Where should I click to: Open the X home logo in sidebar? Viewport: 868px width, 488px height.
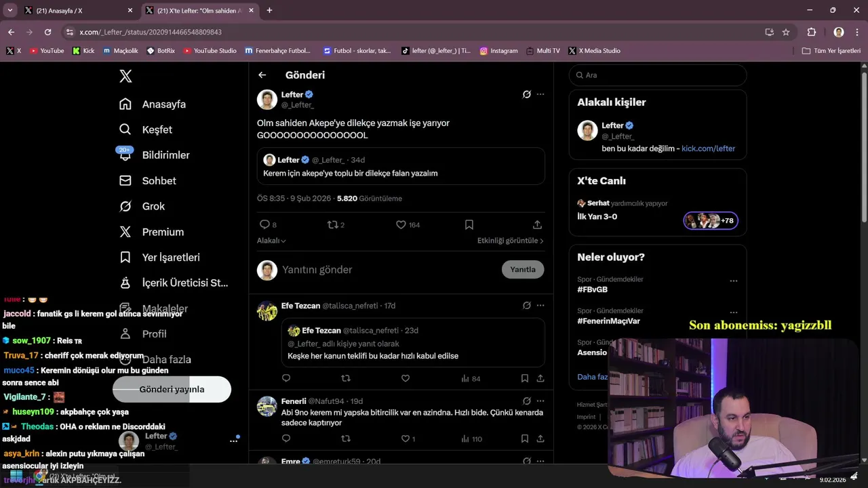click(x=125, y=76)
